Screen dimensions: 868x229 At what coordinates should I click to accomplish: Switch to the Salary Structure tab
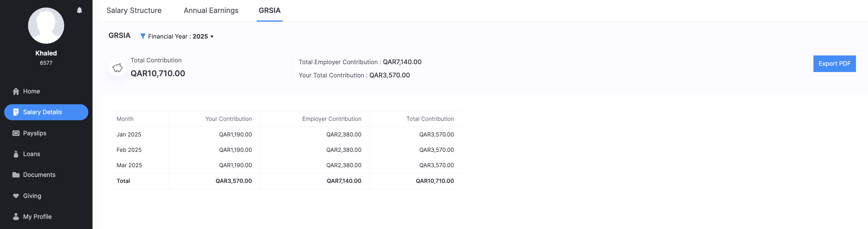[134, 11]
